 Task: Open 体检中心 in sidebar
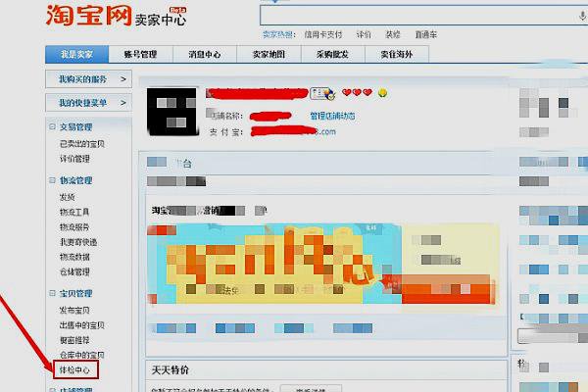point(74,370)
